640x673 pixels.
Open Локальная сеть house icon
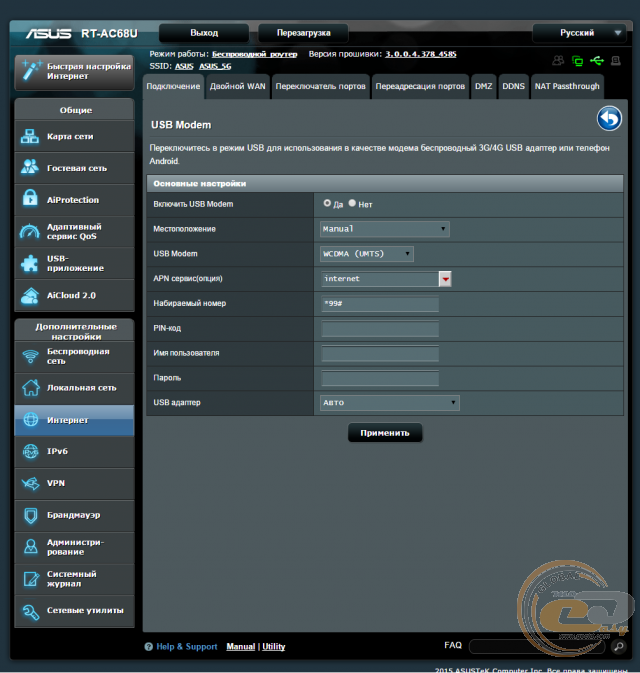tap(30, 388)
